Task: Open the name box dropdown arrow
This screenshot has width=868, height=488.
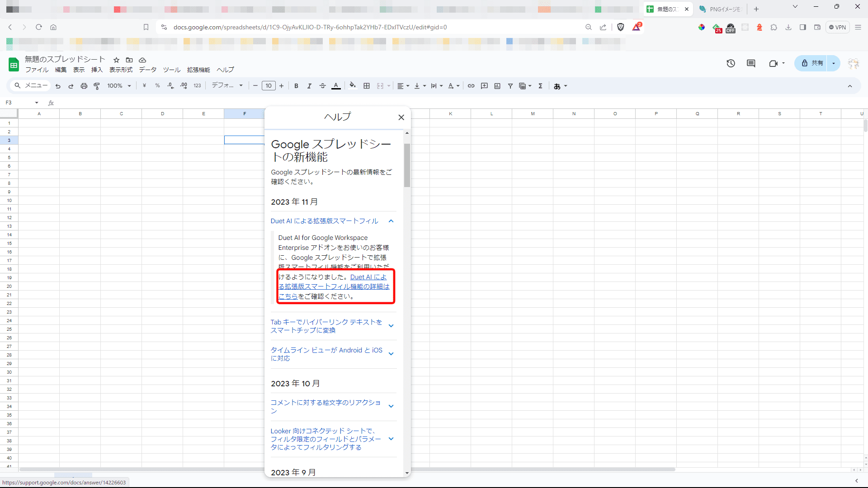Action: click(37, 103)
